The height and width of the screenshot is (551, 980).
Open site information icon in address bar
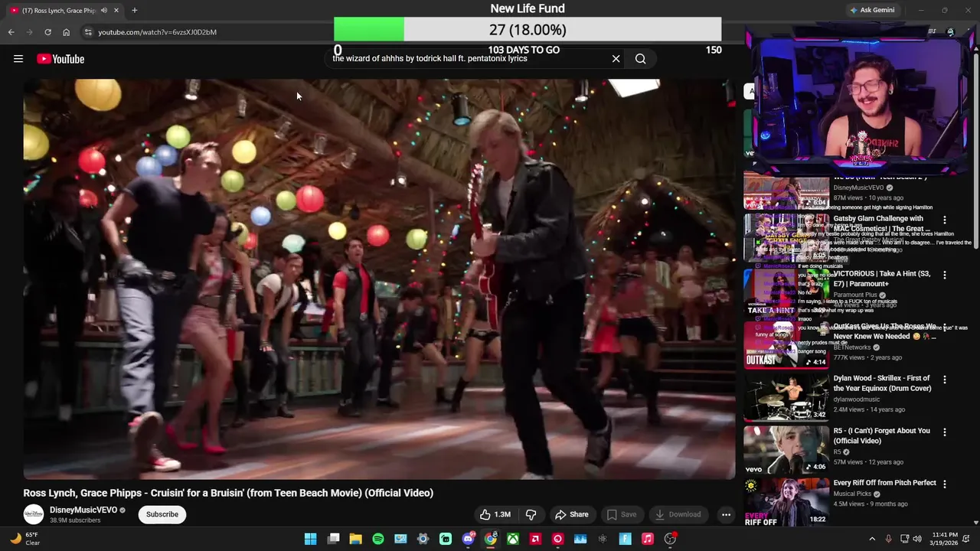(88, 32)
